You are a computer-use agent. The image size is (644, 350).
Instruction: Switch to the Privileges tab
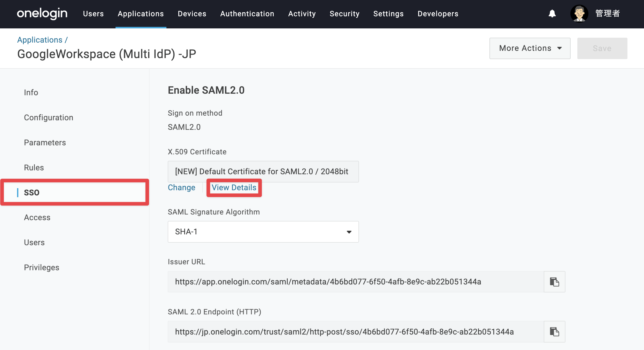tap(42, 267)
